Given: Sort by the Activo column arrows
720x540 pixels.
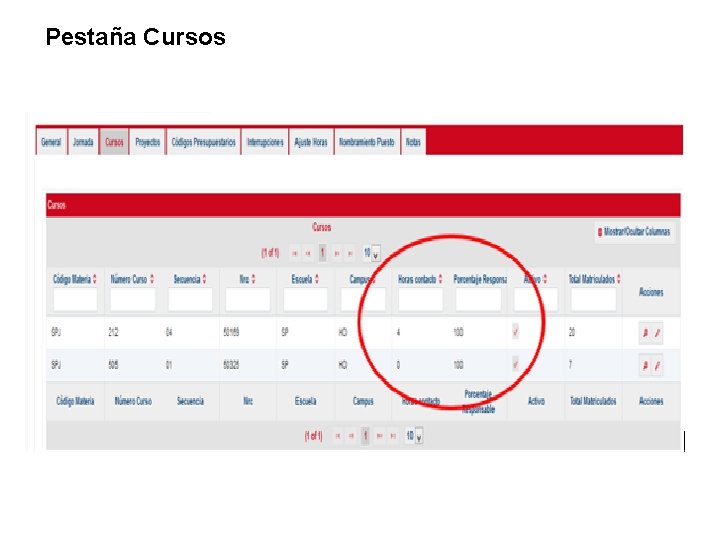Looking at the screenshot, I should (x=545, y=279).
